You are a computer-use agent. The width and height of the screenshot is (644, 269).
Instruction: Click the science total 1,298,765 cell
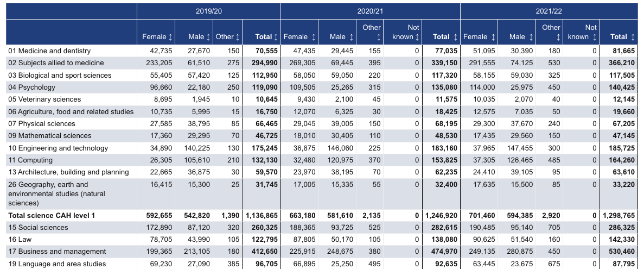click(619, 215)
